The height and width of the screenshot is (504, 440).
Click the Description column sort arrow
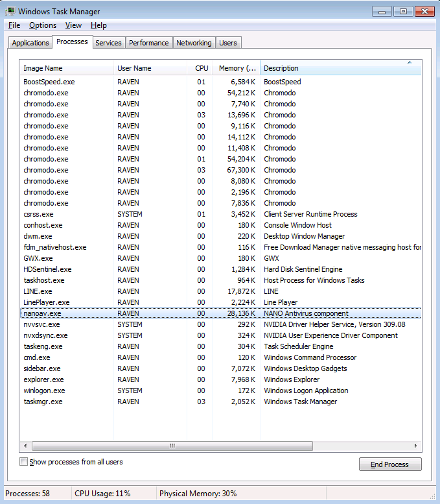point(409,63)
